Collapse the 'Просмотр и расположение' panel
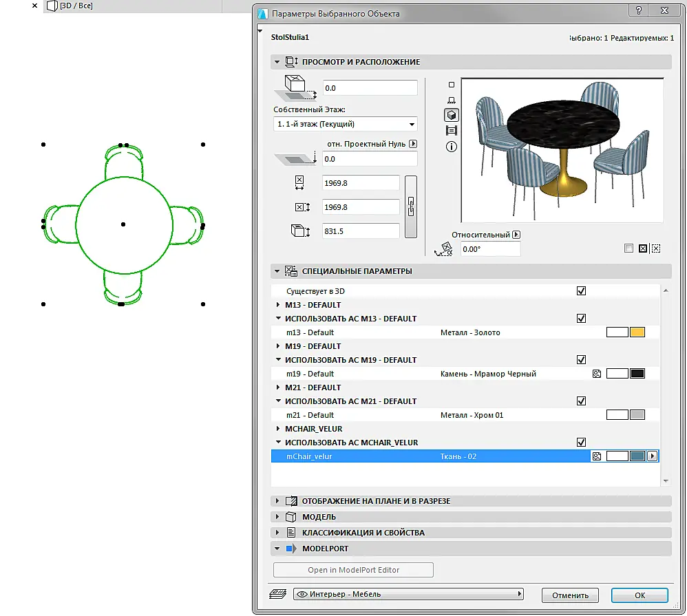The width and height of the screenshot is (687, 616). tap(277, 62)
